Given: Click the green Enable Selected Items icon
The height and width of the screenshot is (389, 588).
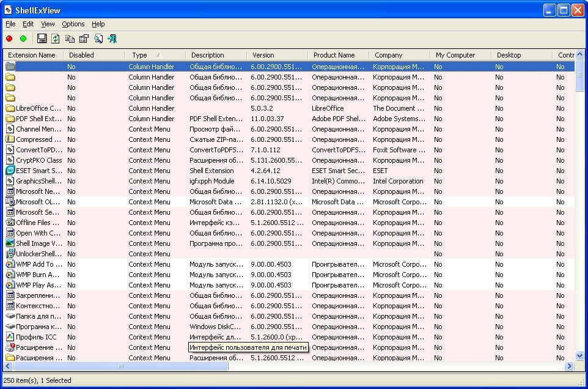Looking at the screenshot, I should (x=23, y=39).
